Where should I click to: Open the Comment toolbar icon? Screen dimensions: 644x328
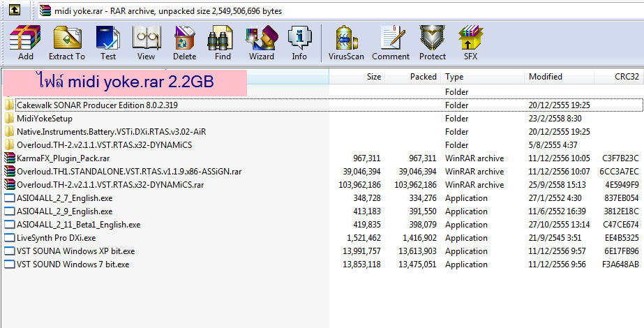[391, 43]
